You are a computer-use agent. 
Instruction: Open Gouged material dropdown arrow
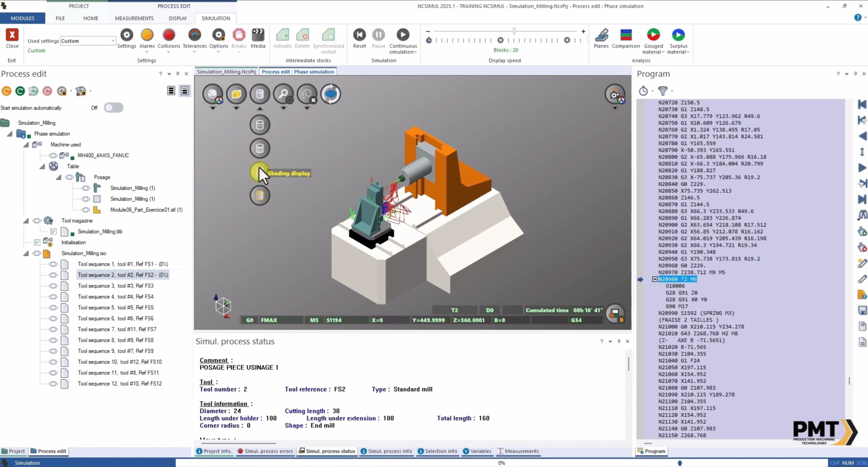click(x=663, y=52)
